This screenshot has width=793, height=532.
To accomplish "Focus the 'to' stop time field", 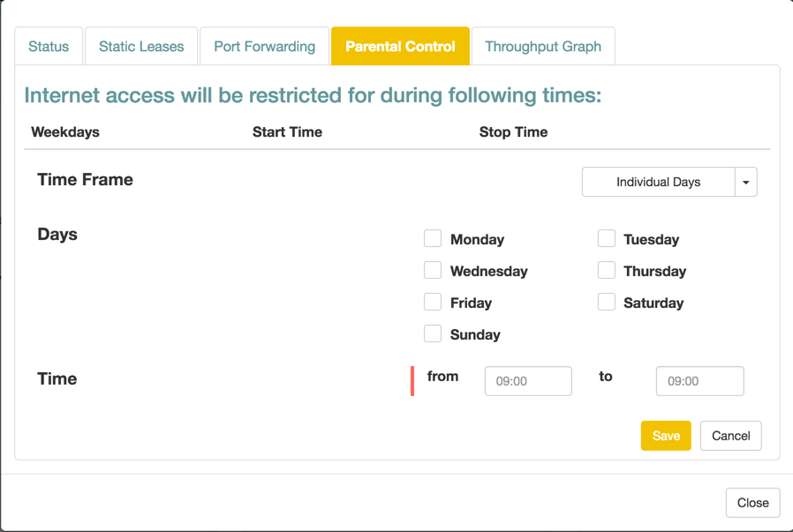I will pos(699,381).
